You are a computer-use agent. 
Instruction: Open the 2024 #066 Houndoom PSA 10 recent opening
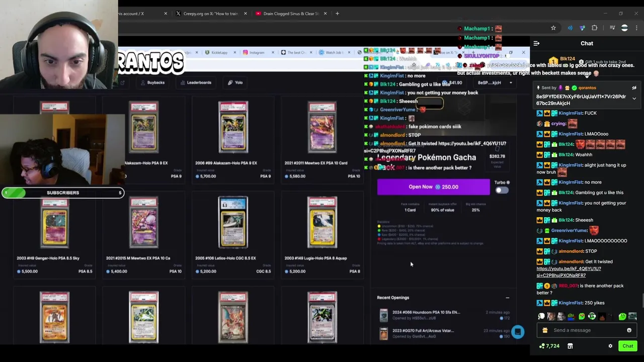[x=444, y=315]
